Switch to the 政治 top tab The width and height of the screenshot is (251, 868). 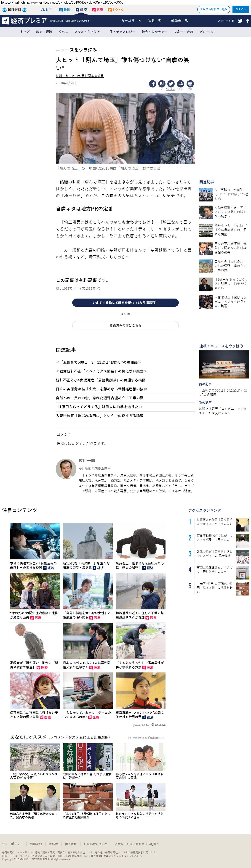point(64,10)
